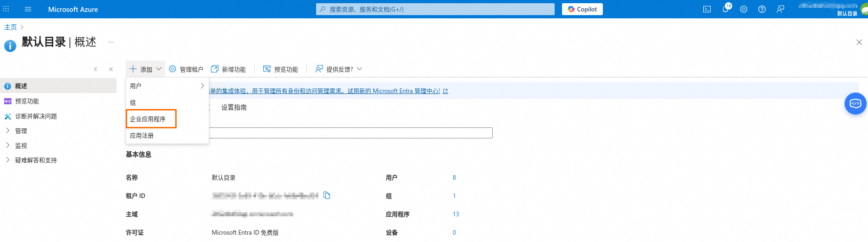Open the 用户 count link 8
Screen dimensions: 868x242
(454, 177)
